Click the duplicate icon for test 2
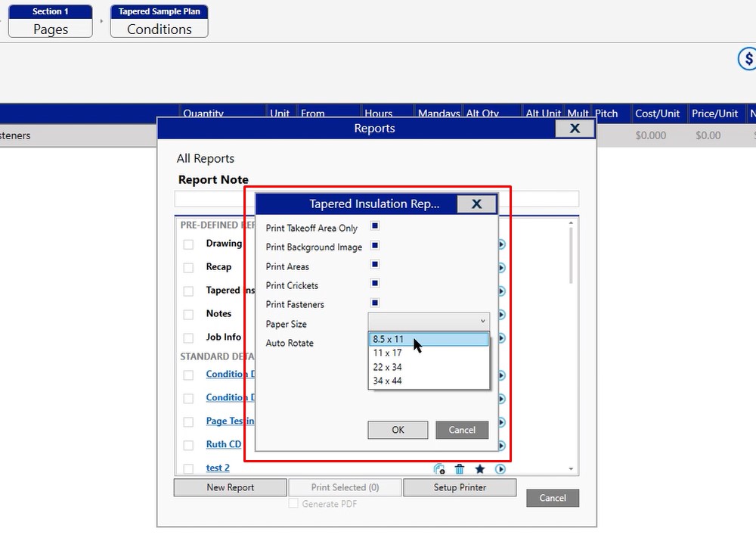Screen dimensions: 756x538 coord(439,469)
